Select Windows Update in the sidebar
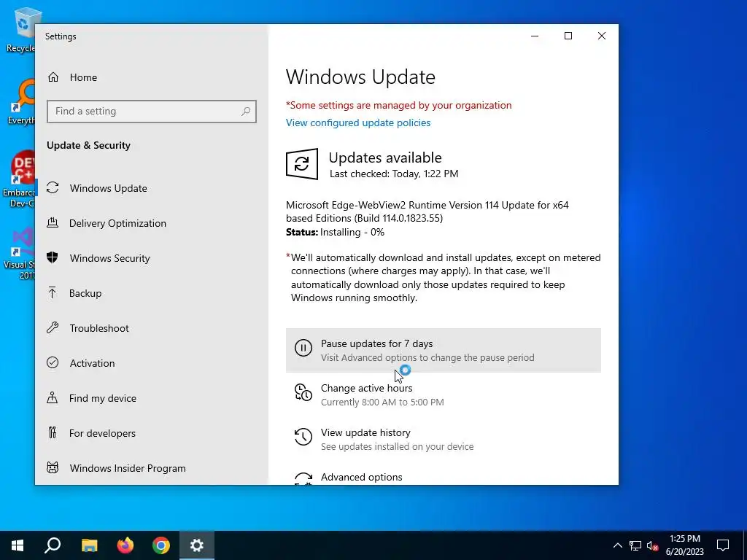747x560 pixels. click(108, 188)
